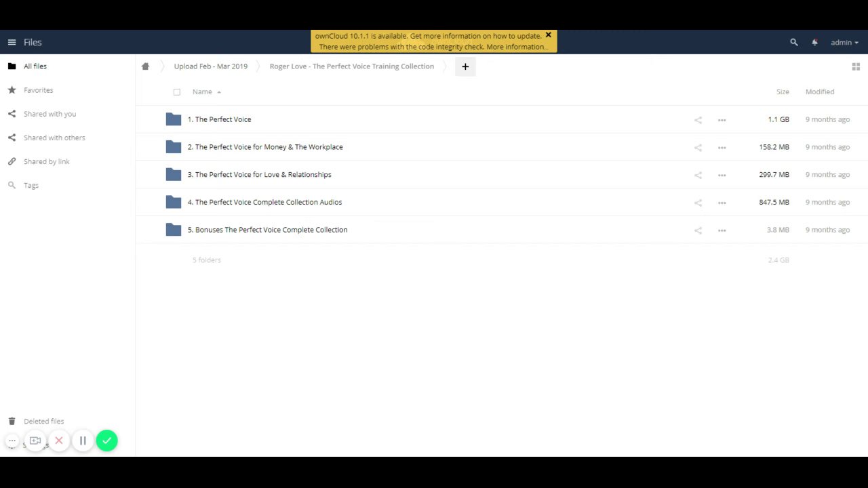
Task: Open '1. The Perfect Voice' folder name
Action: coord(219,119)
